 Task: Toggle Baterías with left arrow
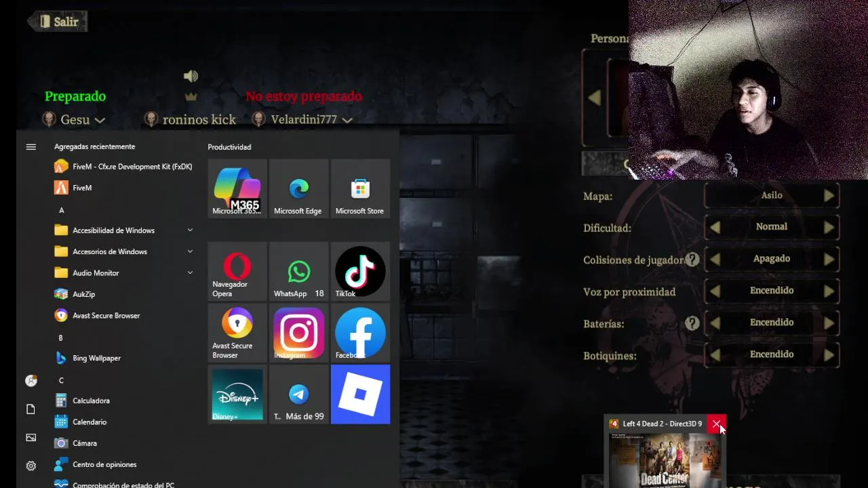[x=715, y=323]
